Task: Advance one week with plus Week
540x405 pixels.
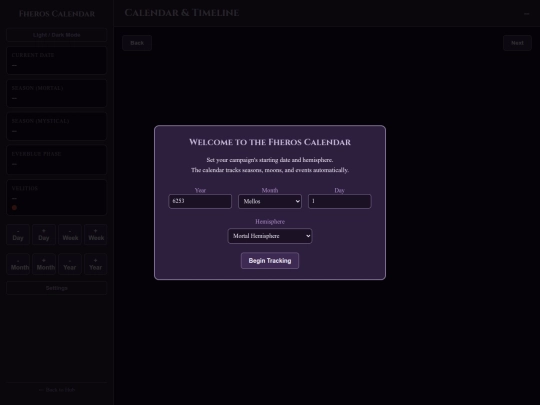Action: click(96, 235)
